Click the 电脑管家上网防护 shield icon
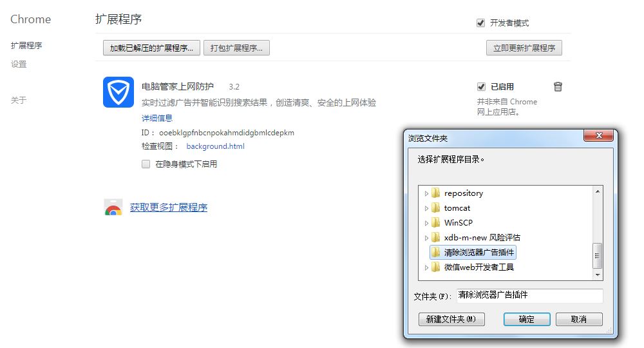Screen dimensions: 644x348 click(118, 92)
